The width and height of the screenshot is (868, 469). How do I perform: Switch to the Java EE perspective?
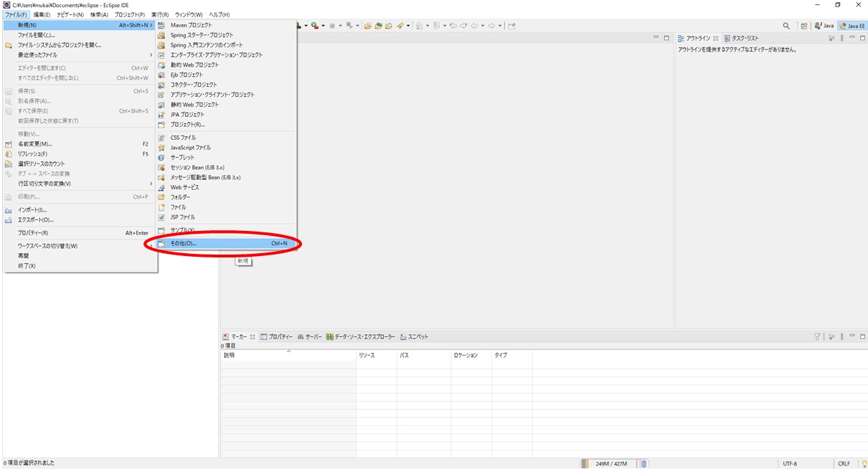[x=852, y=26]
